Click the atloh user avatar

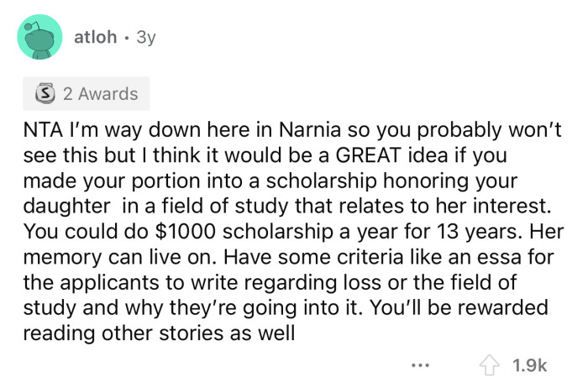(x=39, y=38)
